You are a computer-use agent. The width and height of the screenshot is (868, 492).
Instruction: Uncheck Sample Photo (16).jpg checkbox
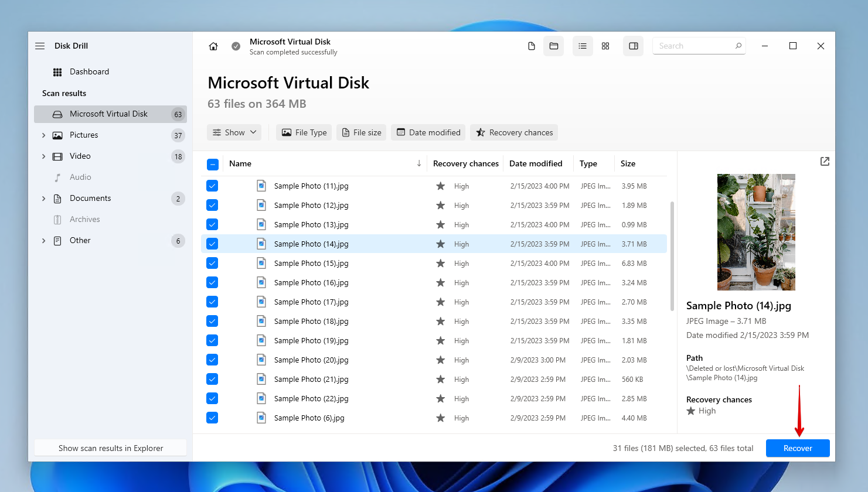(212, 282)
